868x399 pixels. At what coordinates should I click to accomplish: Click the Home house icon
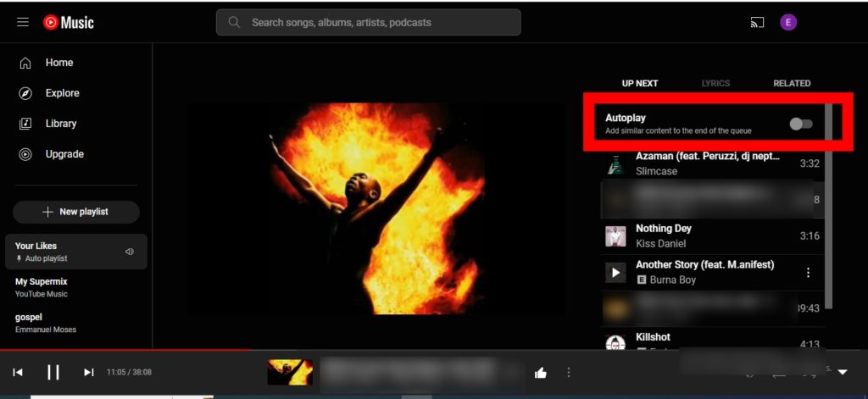pyautogui.click(x=25, y=63)
